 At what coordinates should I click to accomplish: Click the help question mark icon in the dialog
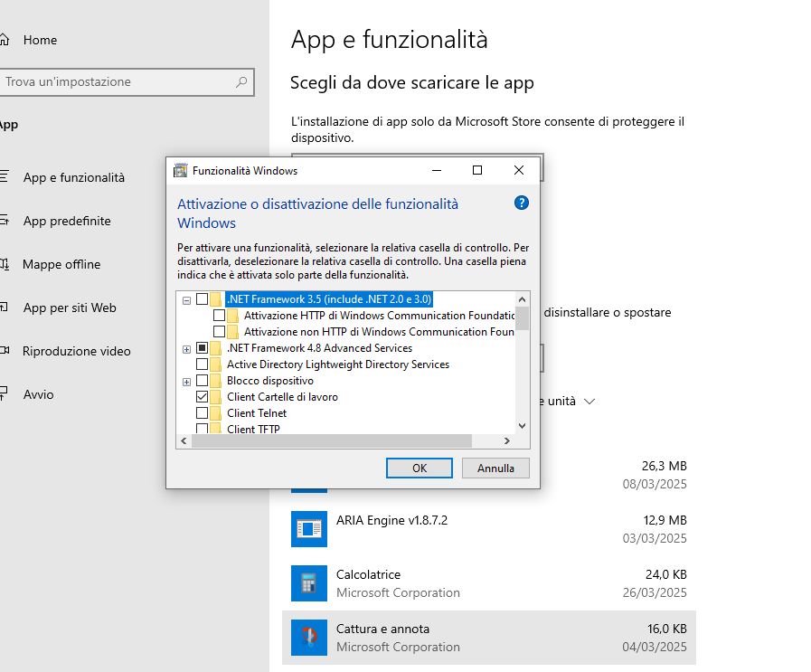(522, 203)
